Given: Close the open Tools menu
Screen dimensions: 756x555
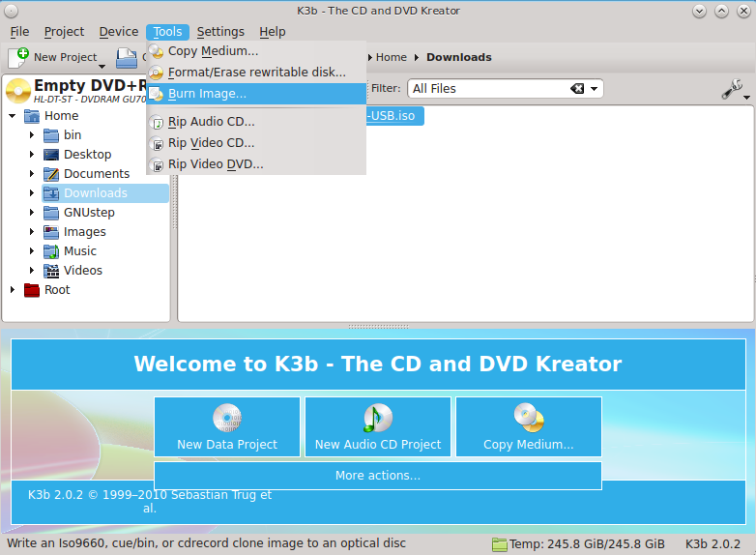Looking at the screenshot, I should pyautogui.click(x=167, y=32).
